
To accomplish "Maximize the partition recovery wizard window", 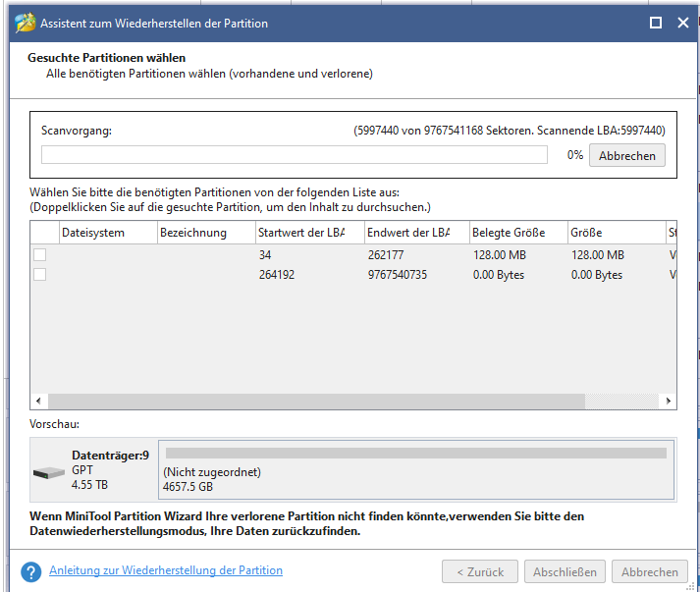I will (x=656, y=23).
